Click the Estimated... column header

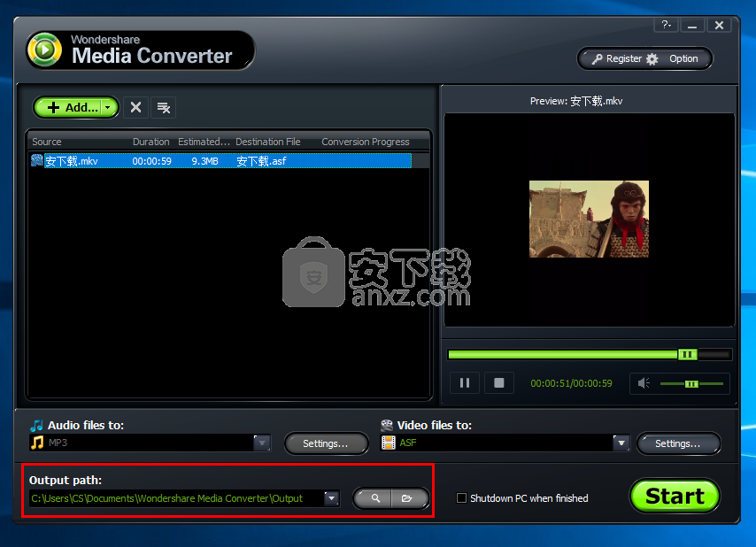204,142
